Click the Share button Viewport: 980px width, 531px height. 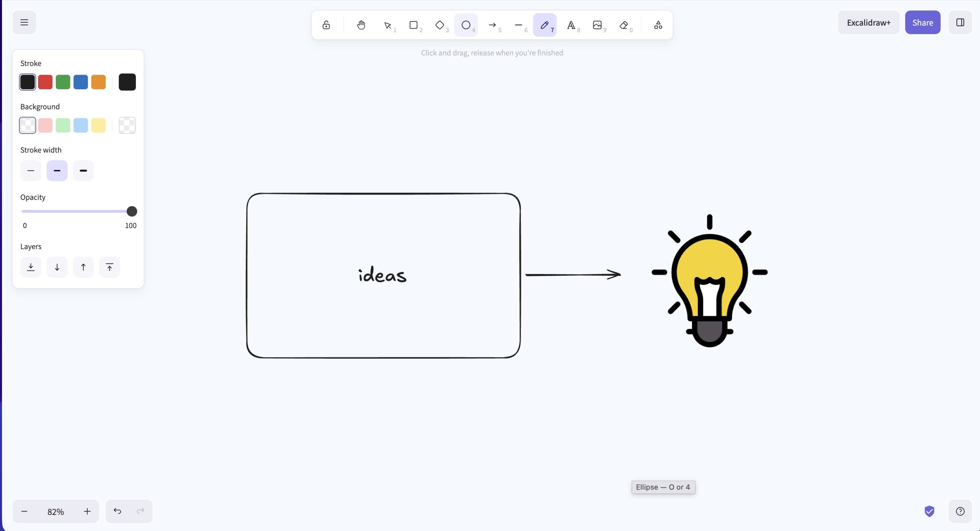pos(923,23)
